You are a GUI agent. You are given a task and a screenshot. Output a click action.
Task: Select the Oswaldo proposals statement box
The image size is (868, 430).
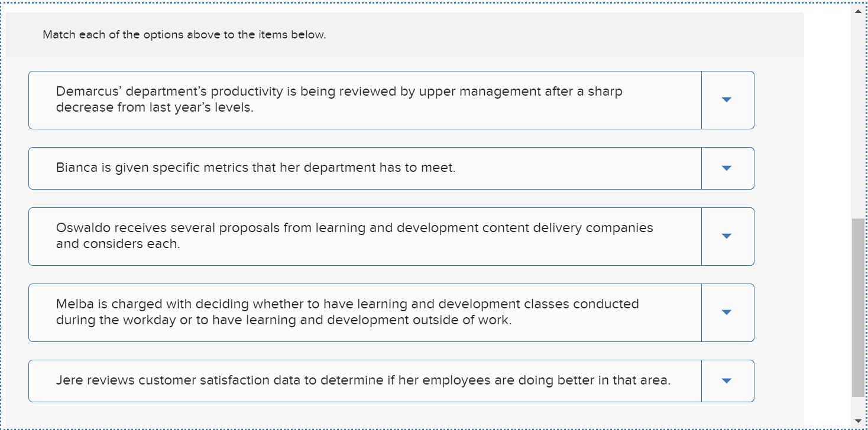pos(355,236)
